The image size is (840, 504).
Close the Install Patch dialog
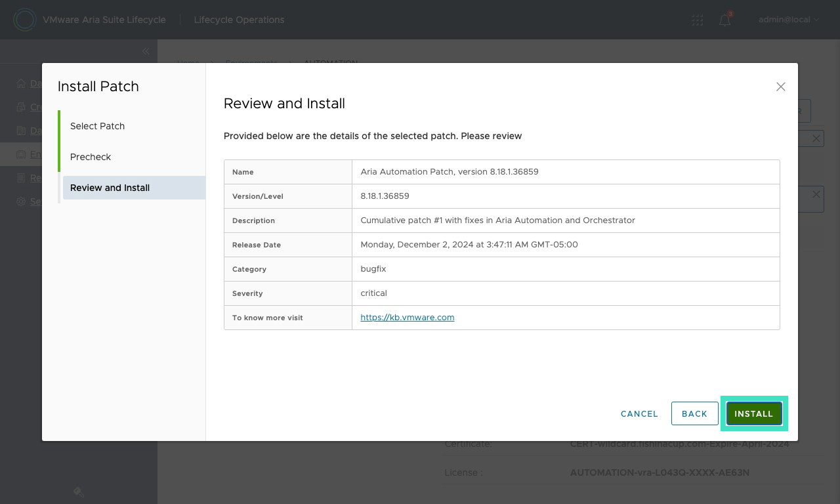[x=780, y=87]
